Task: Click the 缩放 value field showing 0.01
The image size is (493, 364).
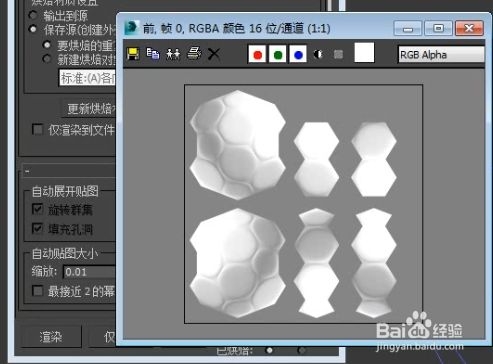Action: [89, 272]
